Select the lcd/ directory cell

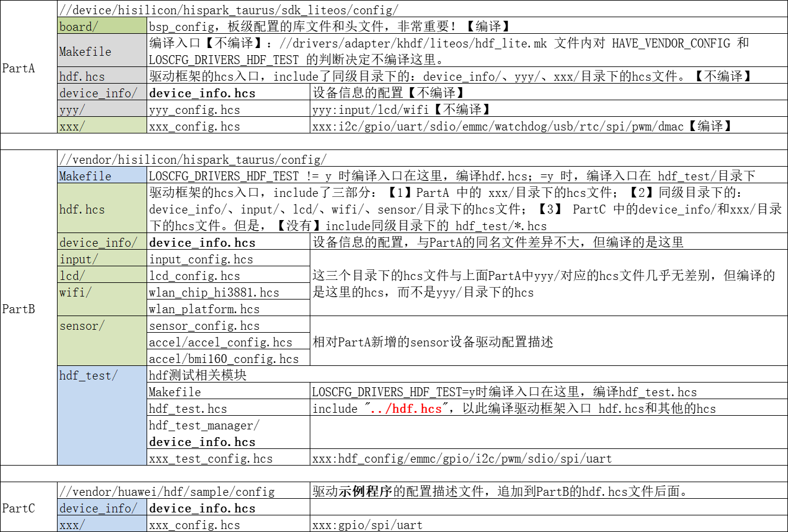point(102,275)
